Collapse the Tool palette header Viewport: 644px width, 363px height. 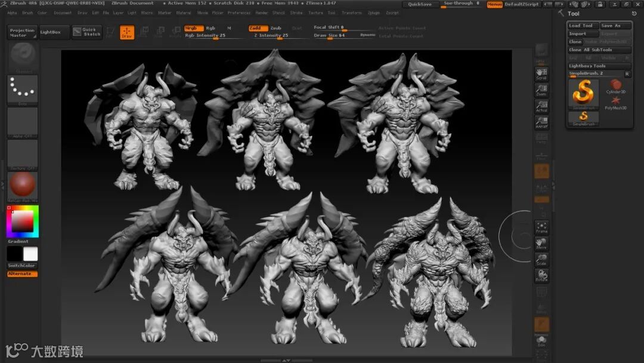pos(574,14)
